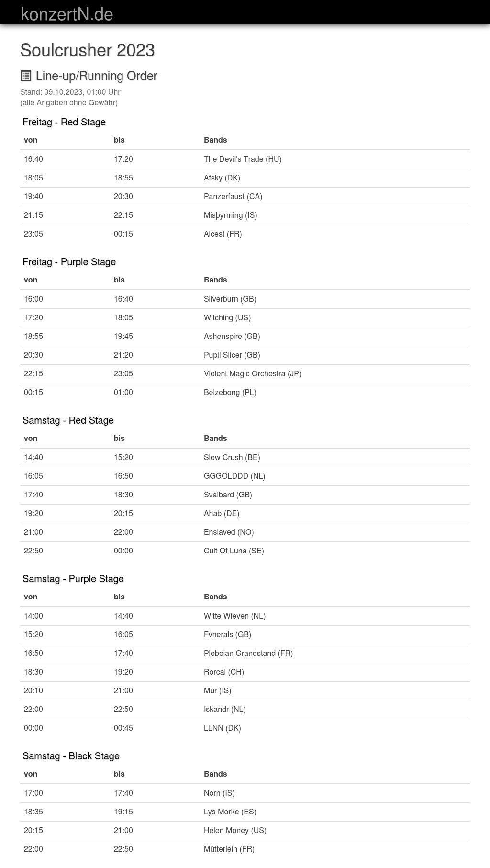
Task: Select Panzerfaust (CA) in Red Stage
Action: point(233,197)
